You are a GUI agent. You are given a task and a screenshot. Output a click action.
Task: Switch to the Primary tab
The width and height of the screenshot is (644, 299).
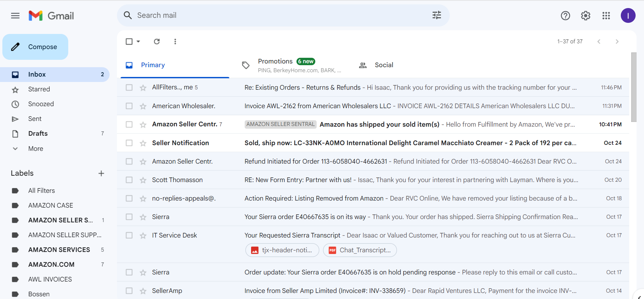pos(175,65)
